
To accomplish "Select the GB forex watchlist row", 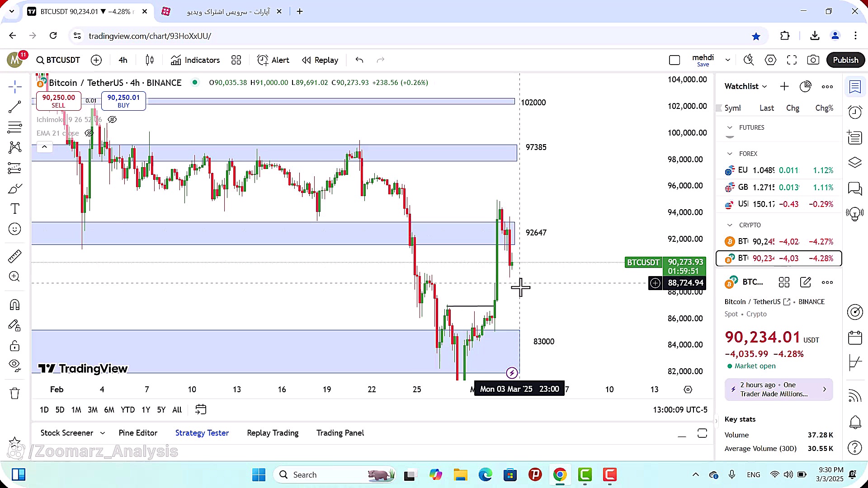I will (x=779, y=188).
